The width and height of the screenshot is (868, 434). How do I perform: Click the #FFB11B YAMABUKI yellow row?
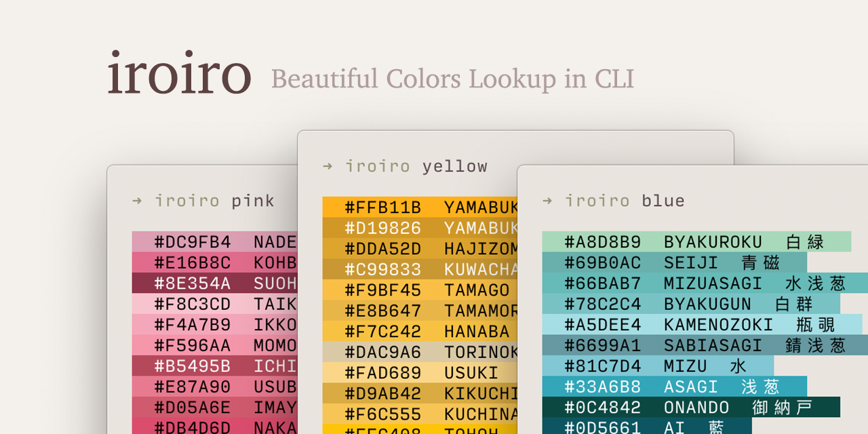pos(420,208)
